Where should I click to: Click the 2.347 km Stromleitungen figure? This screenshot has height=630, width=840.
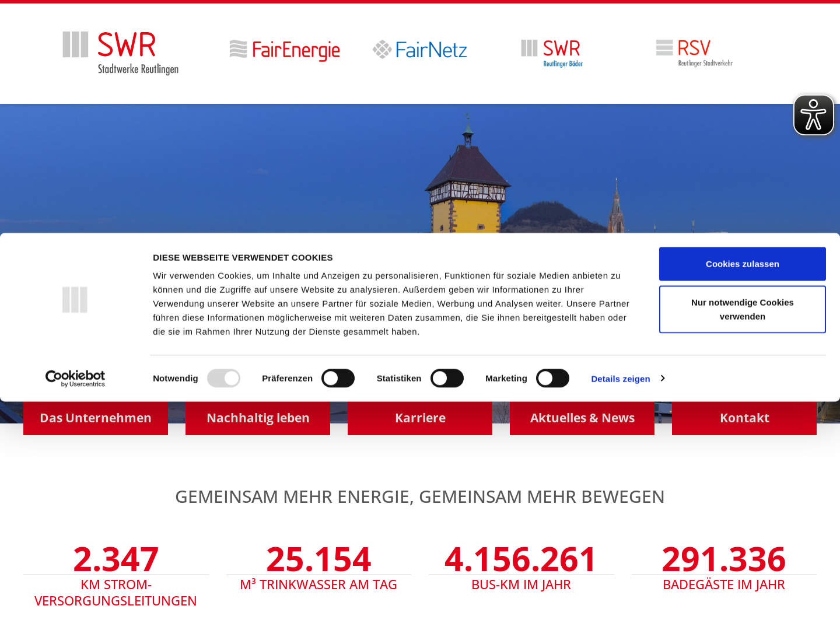pyautogui.click(x=116, y=559)
